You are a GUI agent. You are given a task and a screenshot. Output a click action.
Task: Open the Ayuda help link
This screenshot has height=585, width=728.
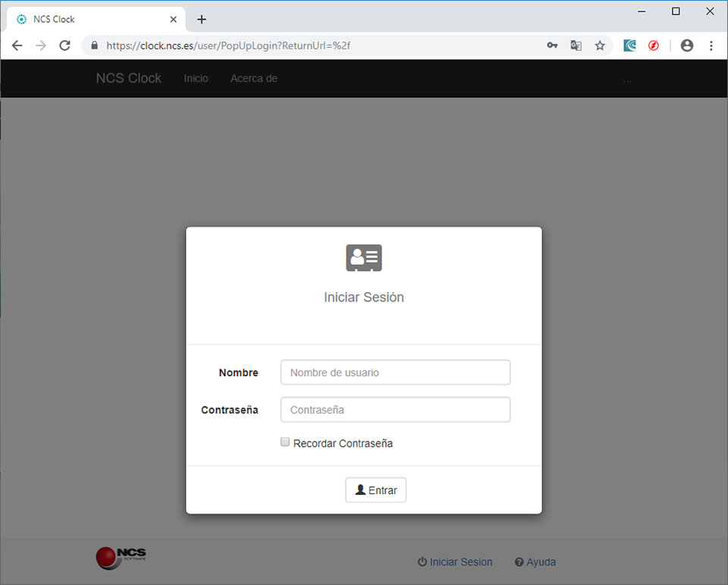click(535, 562)
